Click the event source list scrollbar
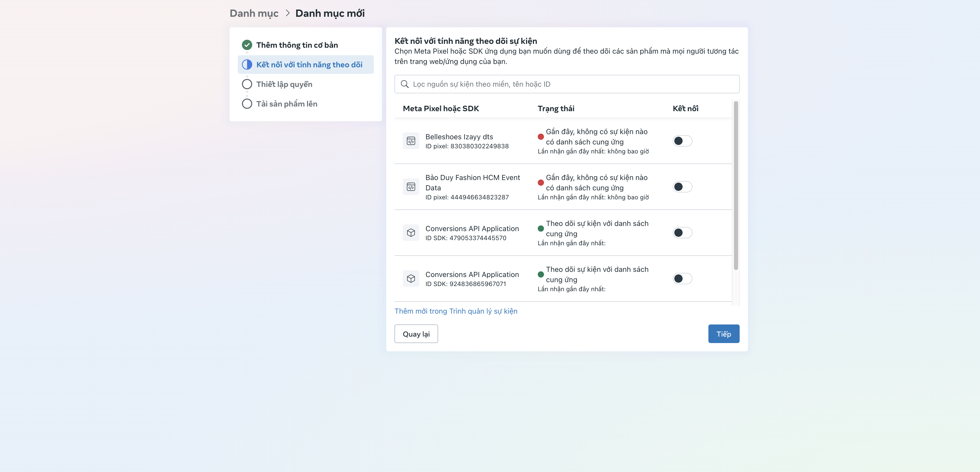Image resolution: width=980 pixels, height=472 pixels. tap(736, 185)
